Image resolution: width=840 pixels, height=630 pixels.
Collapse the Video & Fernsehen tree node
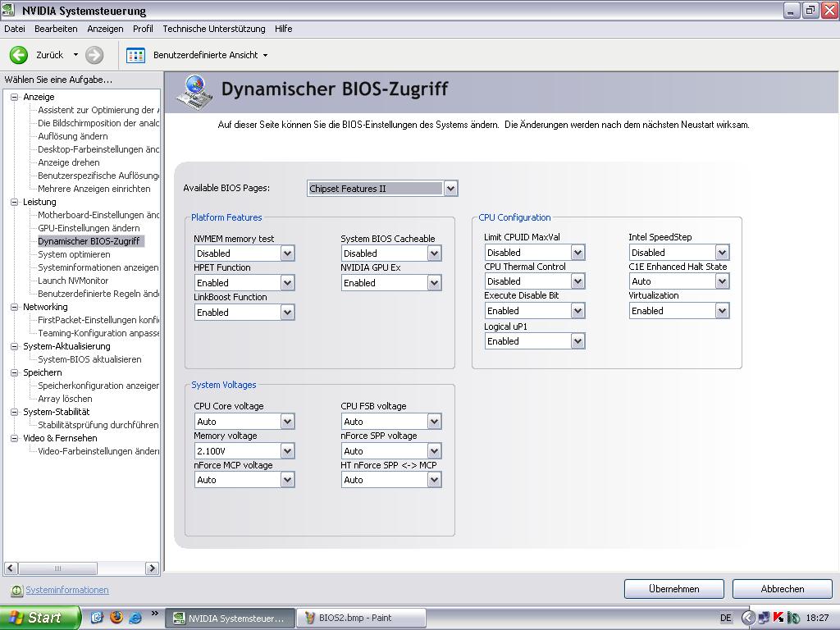[x=15, y=438]
